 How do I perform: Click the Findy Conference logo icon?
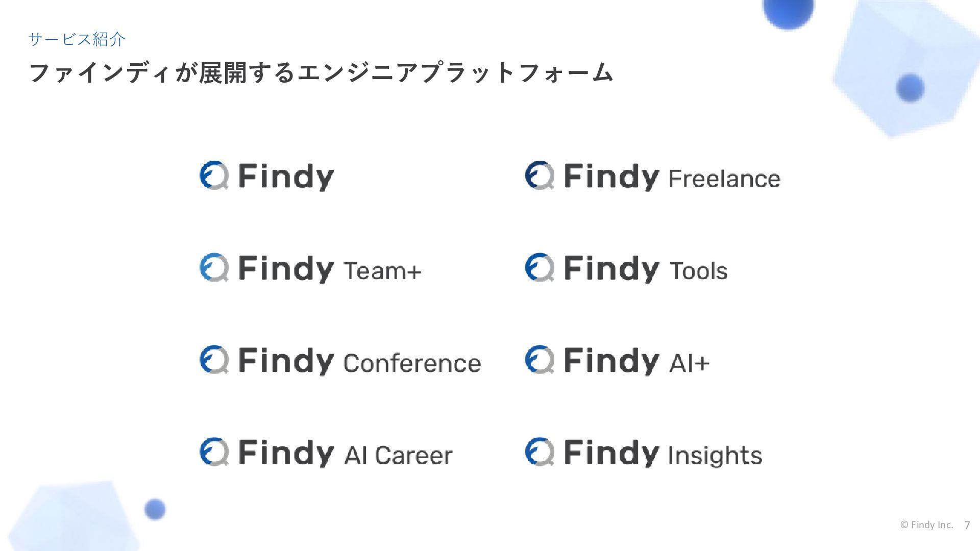tap(214, 360)
